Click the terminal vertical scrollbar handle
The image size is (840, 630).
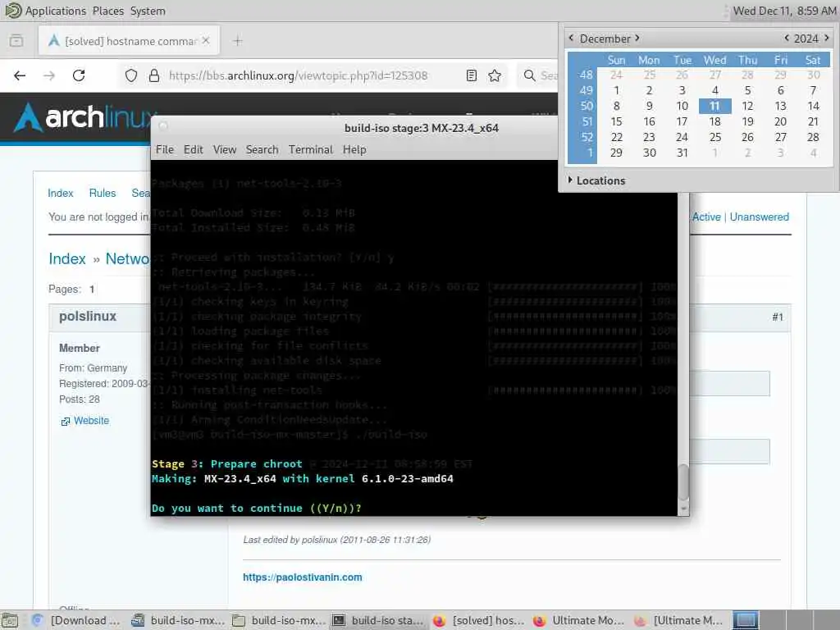[683, 482]
